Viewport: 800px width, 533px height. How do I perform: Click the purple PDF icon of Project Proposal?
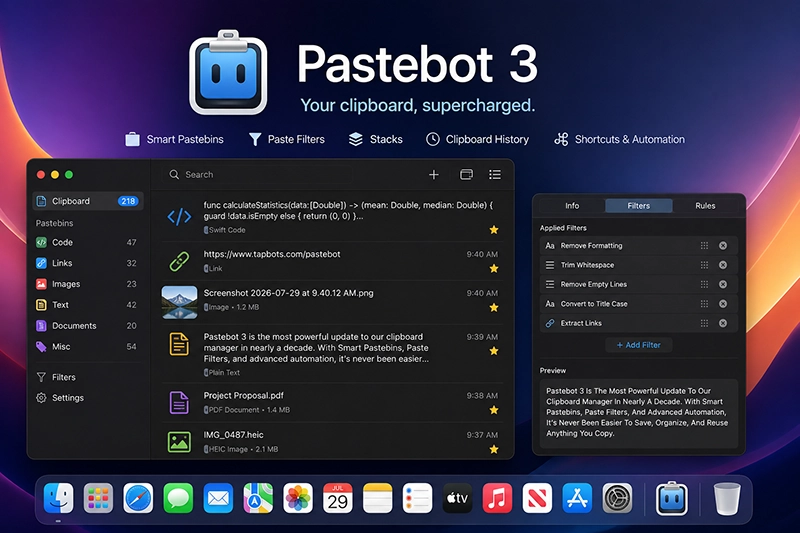pos(179,403)
